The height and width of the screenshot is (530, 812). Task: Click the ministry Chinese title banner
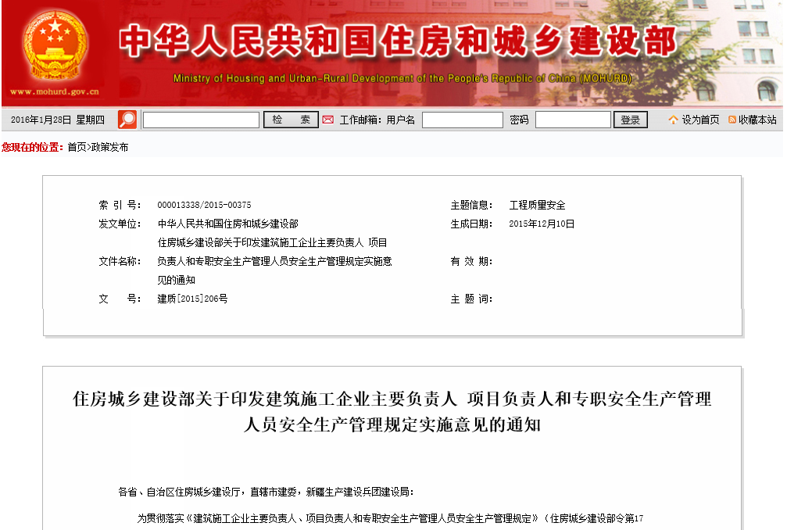click(398, 41)
